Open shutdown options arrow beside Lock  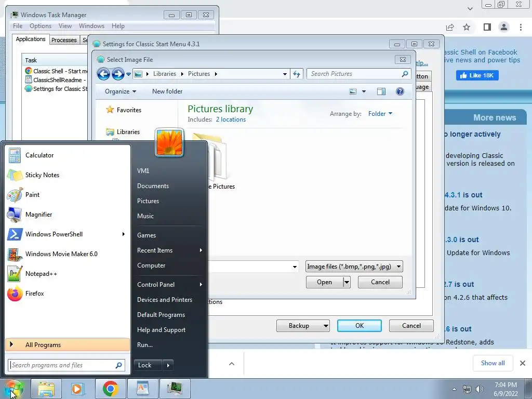point(168,365)
